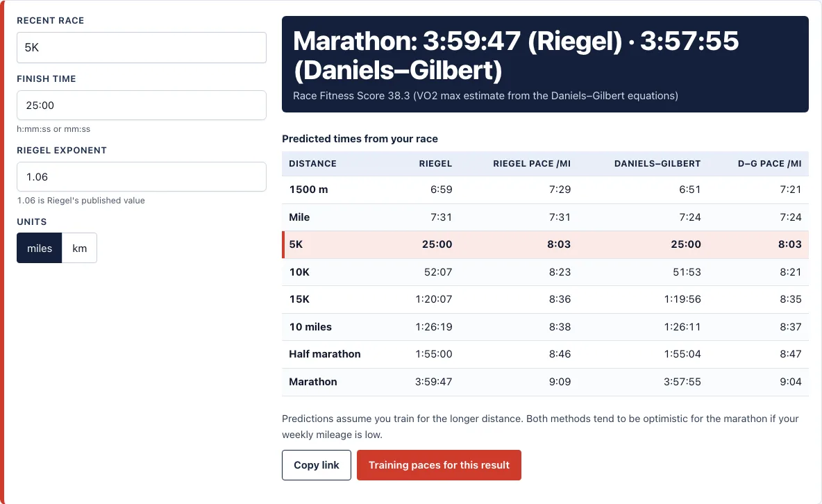
Task: Open the Recent Race dropdown showing 5K
Action: click(142, 48)
